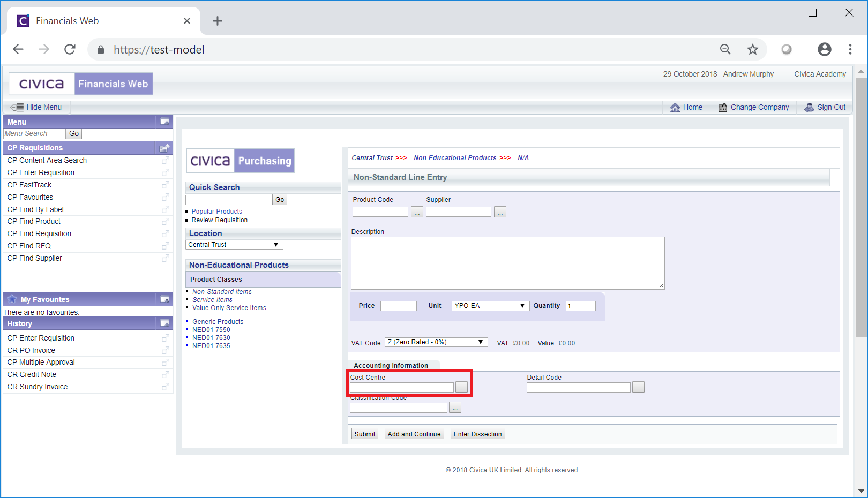Click into the Menu Search field
868x498 pixels.
coord(35,134)
